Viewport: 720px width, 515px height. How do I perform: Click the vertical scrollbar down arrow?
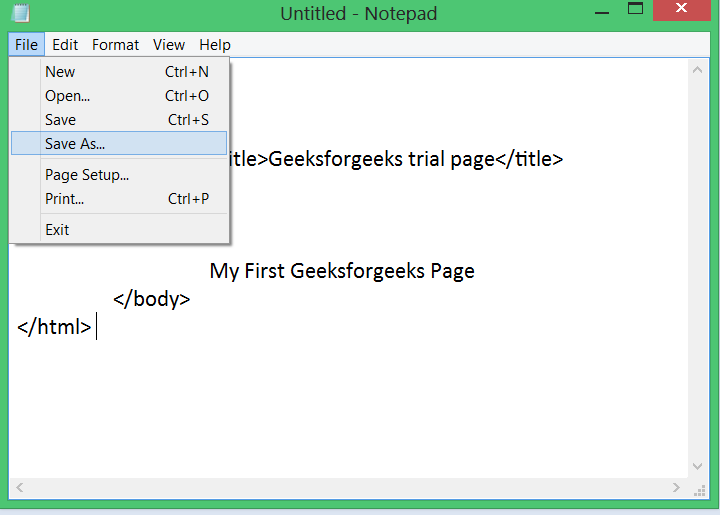[x=697, y=466]
